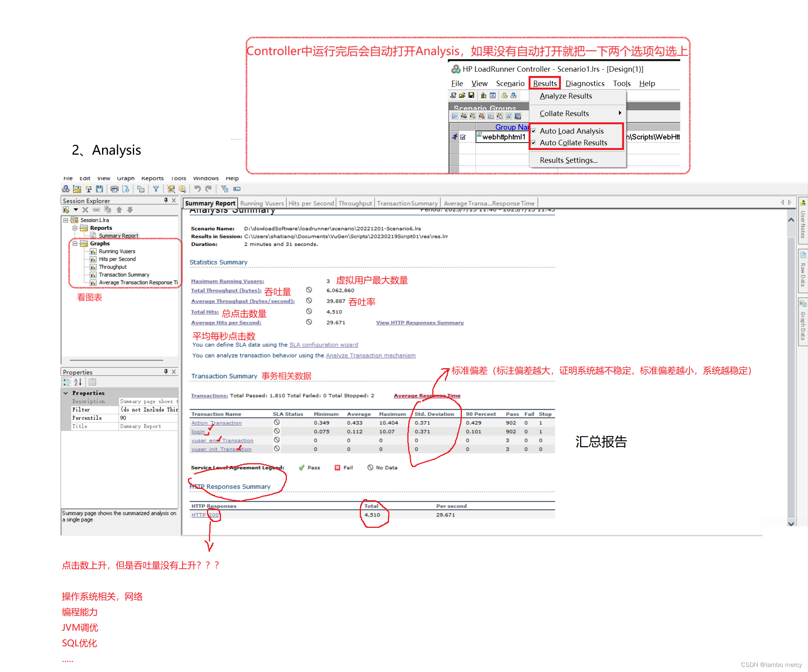Open the Analyze Transaction mechanism link
This screenshot has width=808, height=672.
371,356
